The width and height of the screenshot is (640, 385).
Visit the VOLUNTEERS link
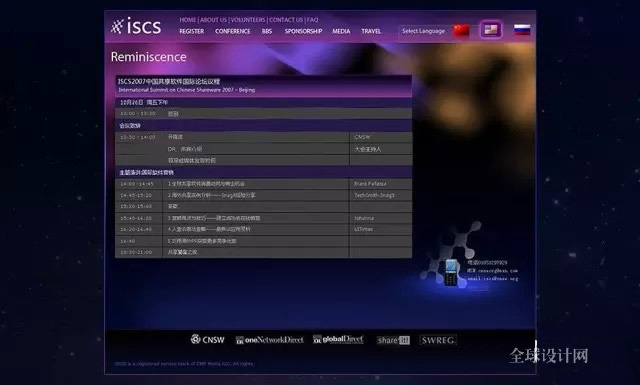tap(248, 20)
